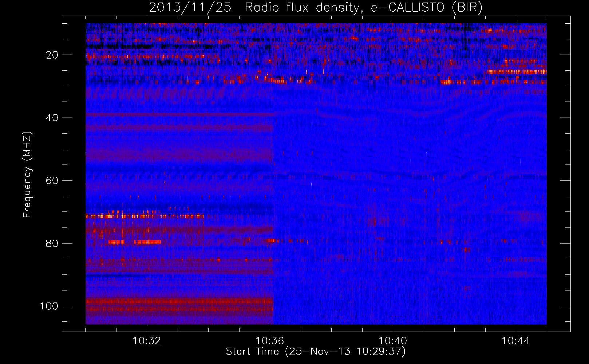Click the 60 frequency tick label
This screenshot has width=589, height=364.
click(52, 181)
